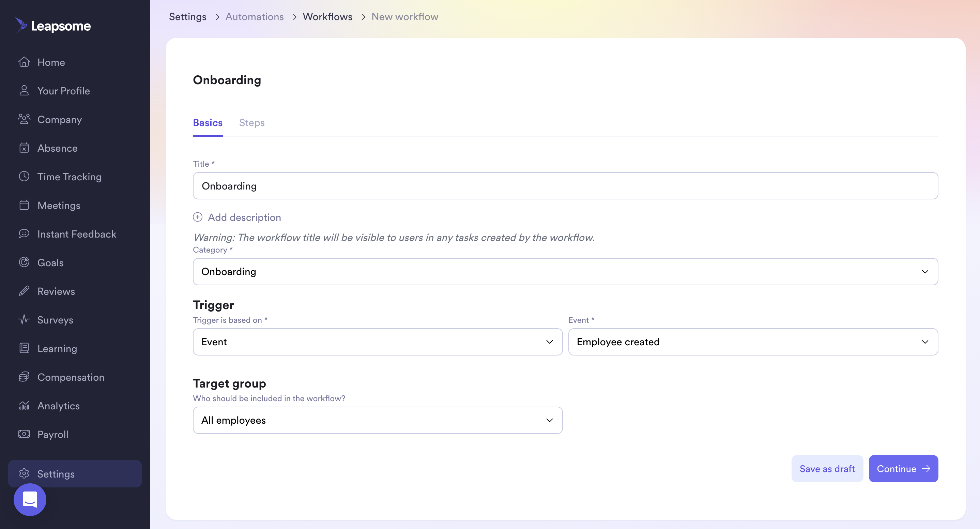Click the Payroll banknote icon
980x529 pixels.
click(24, 434)
